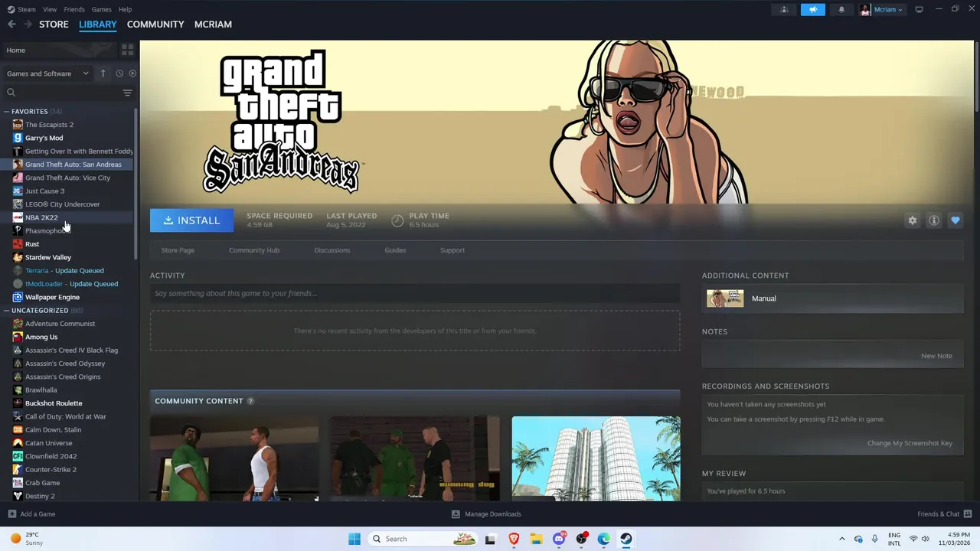Show game info icon

pos(934,220)
